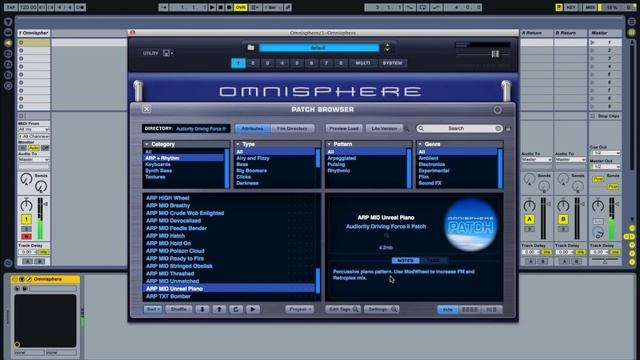Click Ableton transport stop button
Screen dimensions: 640x360
221,7
